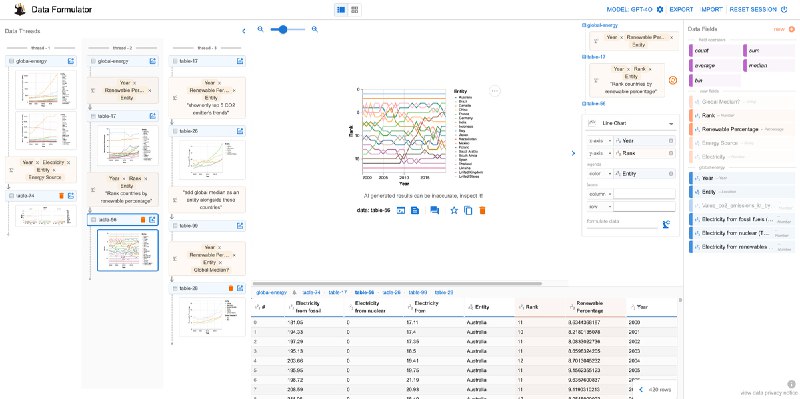Remove the Year field from the x-axis
Image resolution: width=800 pixels, height=399 pixels.
click(x=670, y=140)
